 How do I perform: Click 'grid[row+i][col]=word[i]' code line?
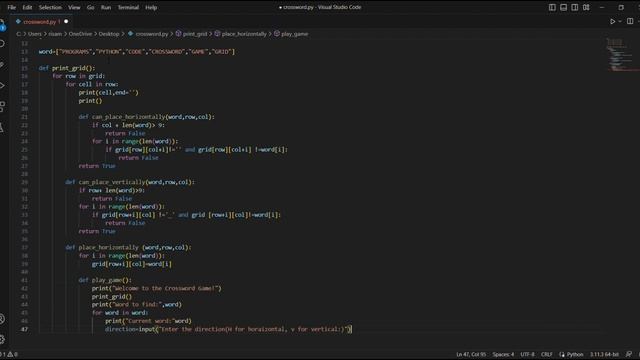[x=132, y=264]
